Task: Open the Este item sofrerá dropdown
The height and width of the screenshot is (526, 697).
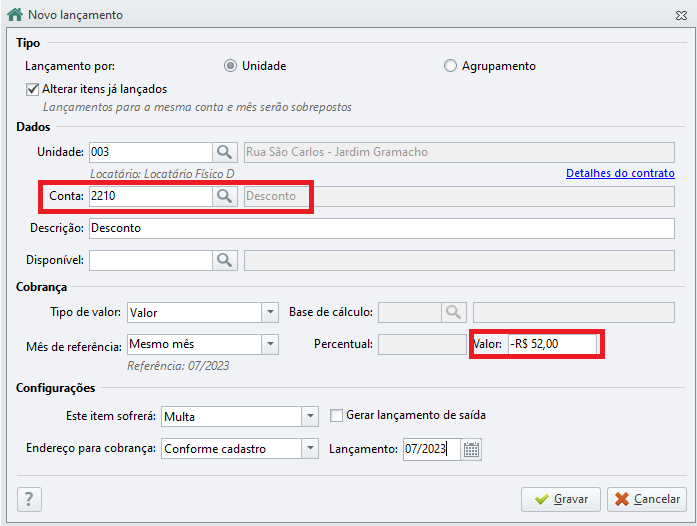Action: (x=310, y=417)
